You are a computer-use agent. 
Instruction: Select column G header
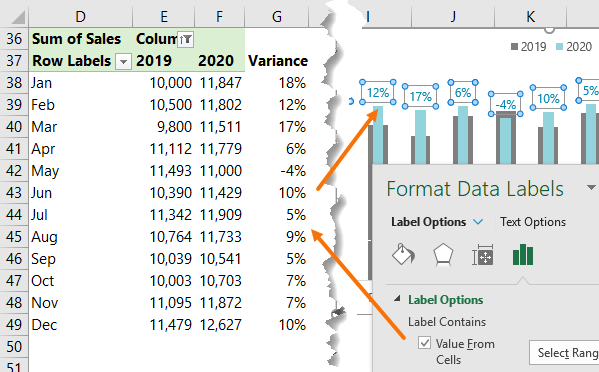coord(277,16)
